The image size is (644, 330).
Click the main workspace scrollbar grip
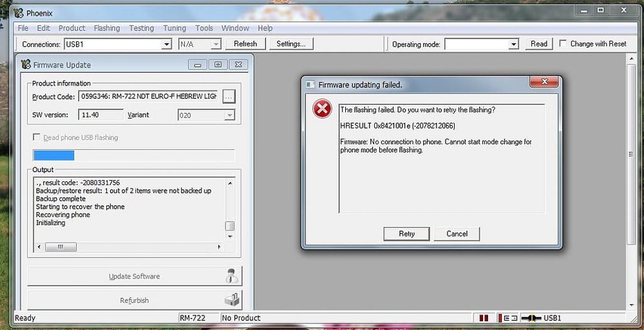tap(631, 154)
